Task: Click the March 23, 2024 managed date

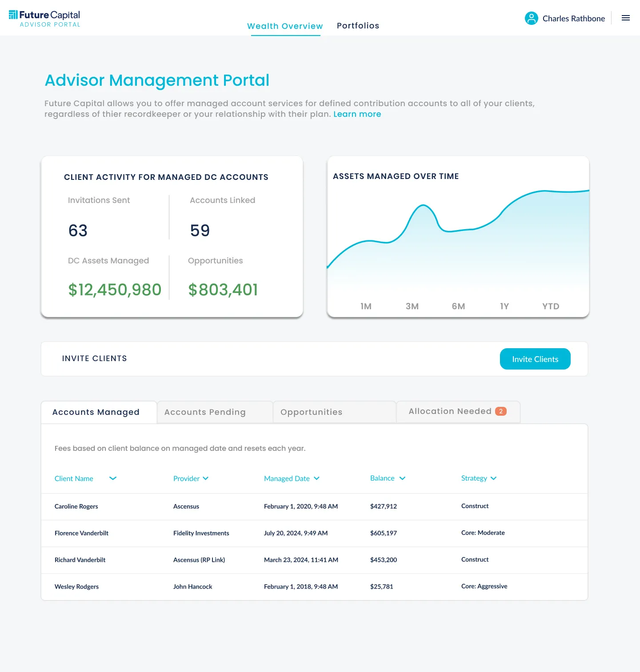Action: tap(301, 560)
